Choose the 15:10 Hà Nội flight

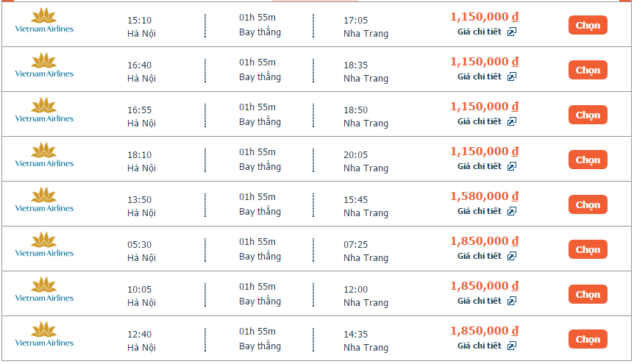[x=588, y=25]
